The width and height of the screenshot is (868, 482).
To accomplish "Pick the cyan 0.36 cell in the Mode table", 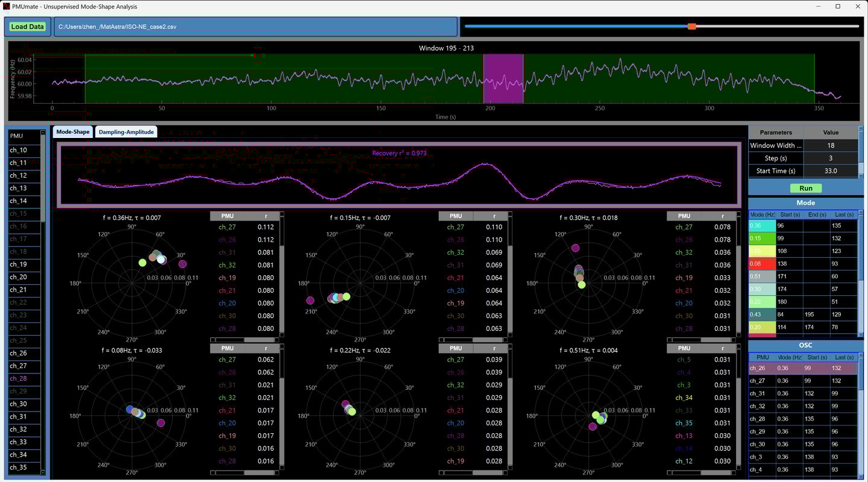I will [x=762, y=226].
